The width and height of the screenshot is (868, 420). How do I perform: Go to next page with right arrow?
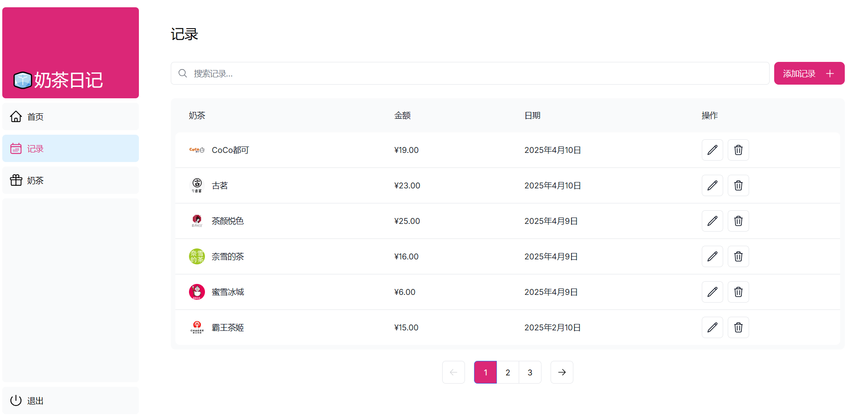pos(562,372)
